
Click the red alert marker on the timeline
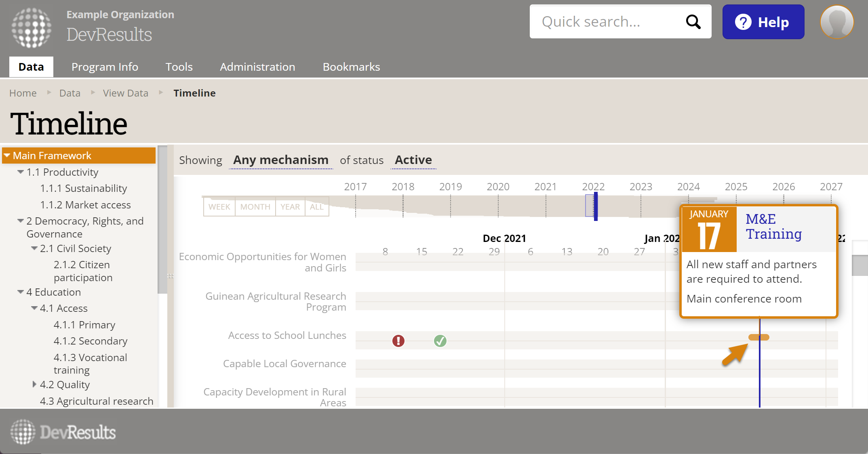coord(398,341)
